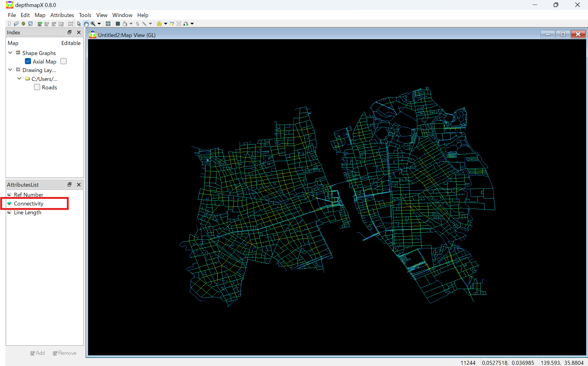Open the Attributes menu
588x366 pixels.
[x=62, y=15]
